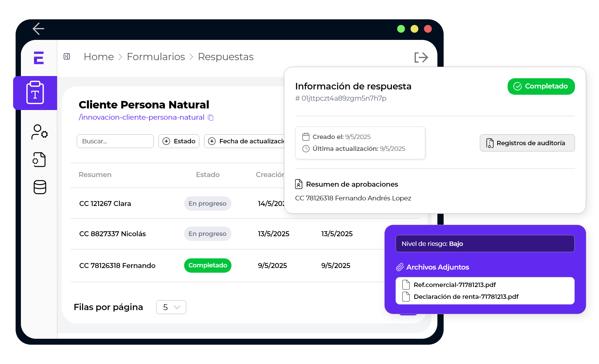Click Completado status for Fernando row
The width and height of the screenshot is (599, 364).
coord(207,266)
